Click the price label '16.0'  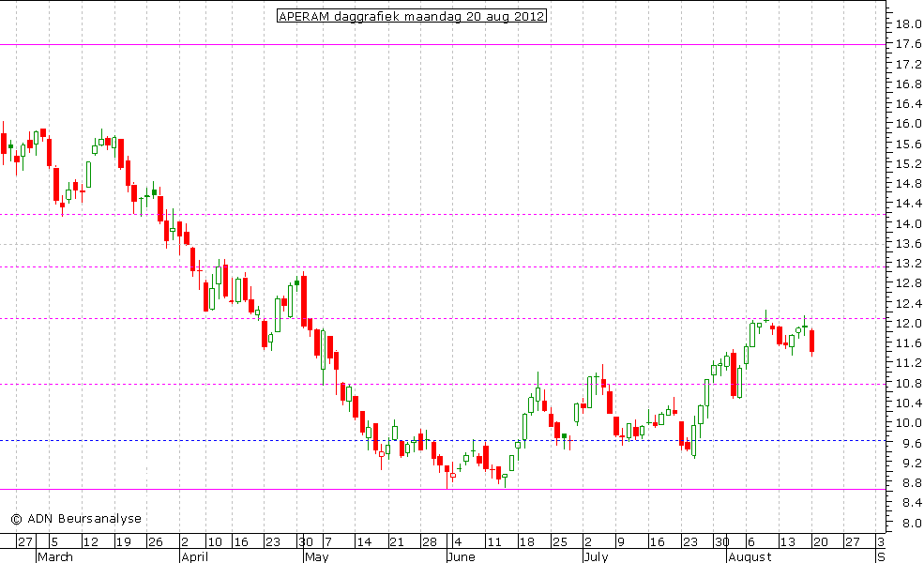tap(908, 124)
